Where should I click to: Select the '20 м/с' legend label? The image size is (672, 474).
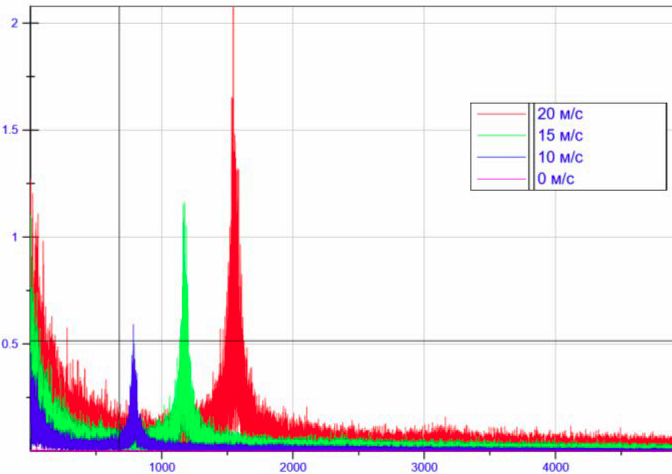pyautogui.click(x=560, y=114)
